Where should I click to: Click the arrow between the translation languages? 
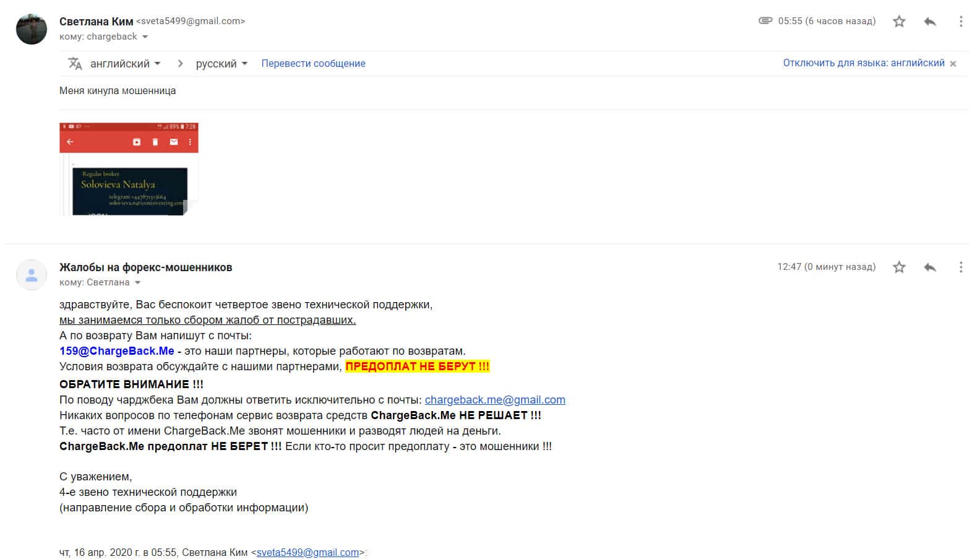pyautogui.click(x=180, y=63)
